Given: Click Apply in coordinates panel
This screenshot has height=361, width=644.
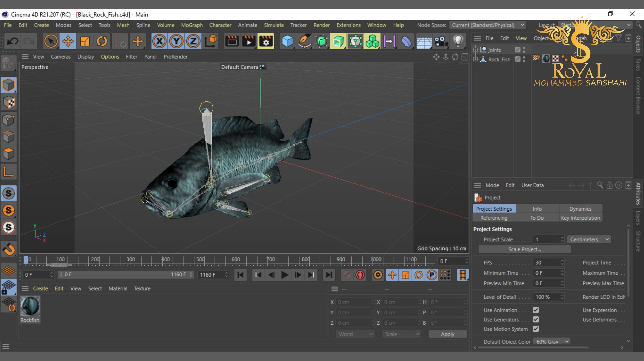Looking at the screenshot, I should coord(447,334).
